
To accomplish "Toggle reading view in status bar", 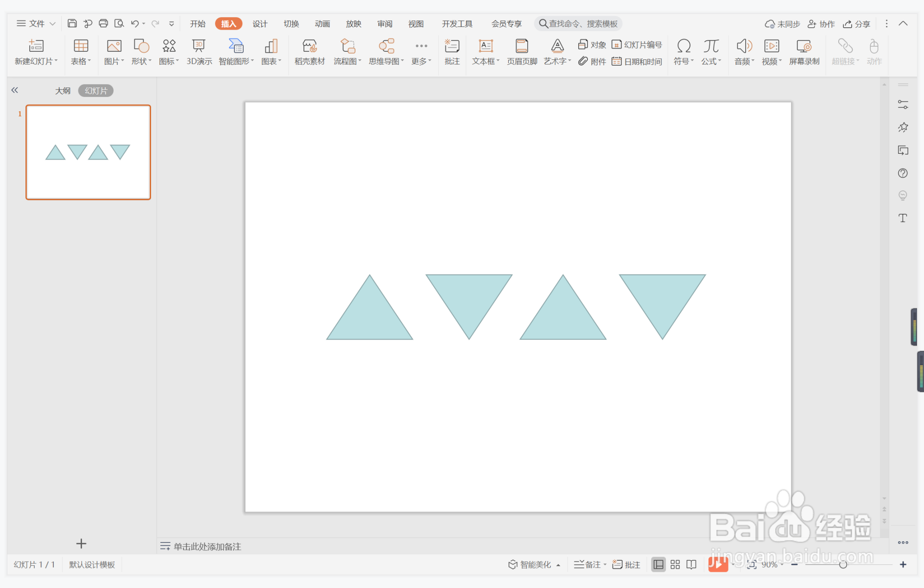I will pos(691,564).
